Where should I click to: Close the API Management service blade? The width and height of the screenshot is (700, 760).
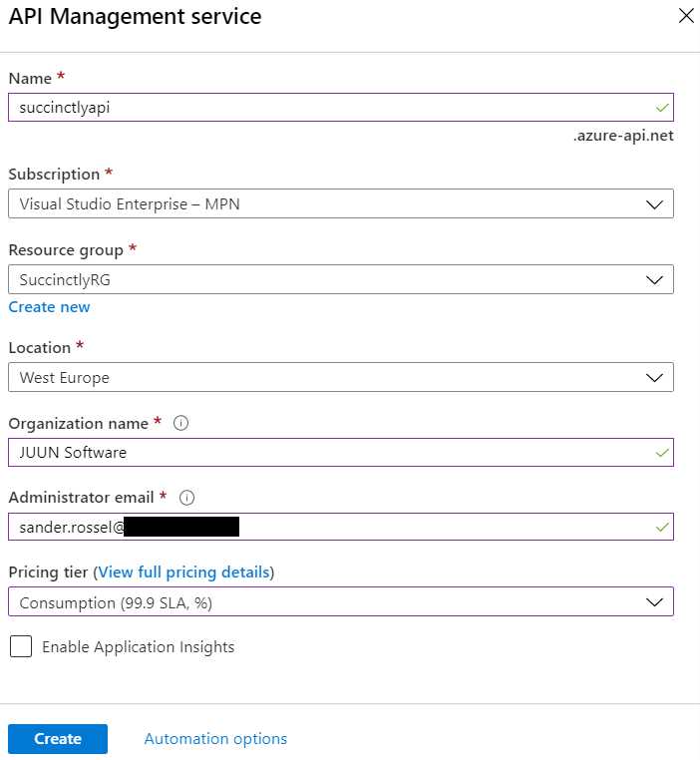click(686, 16)
